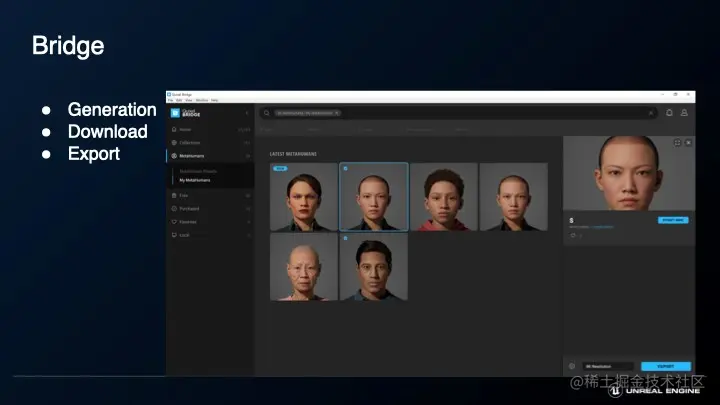Clear the search bar with X

651,113
